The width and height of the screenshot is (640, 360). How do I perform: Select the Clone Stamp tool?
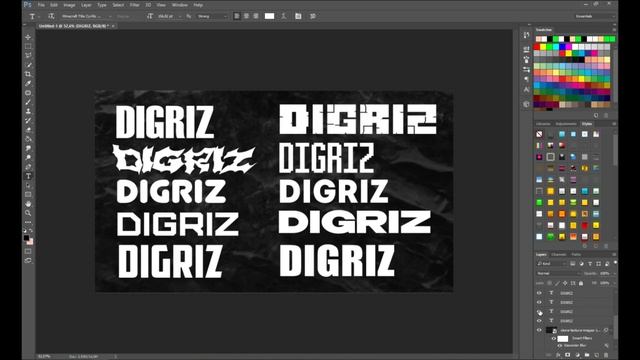tap(28, 111)
